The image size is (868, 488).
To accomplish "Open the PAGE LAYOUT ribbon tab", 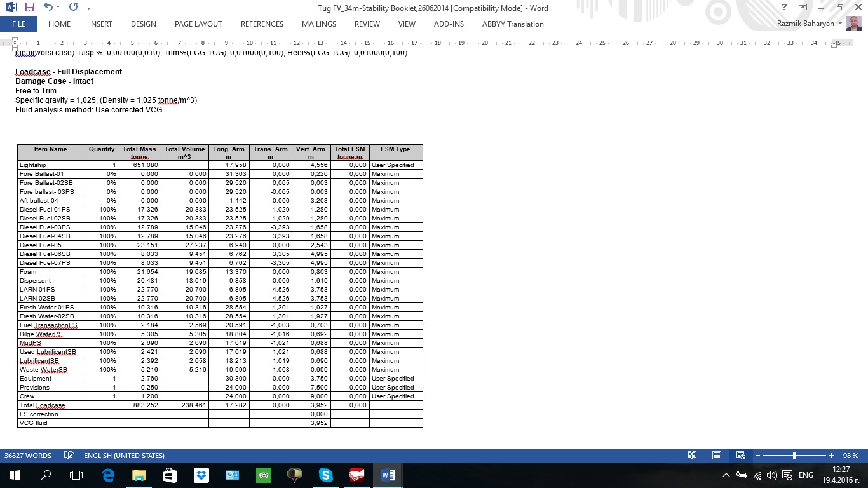I will [x=198, y=24].
